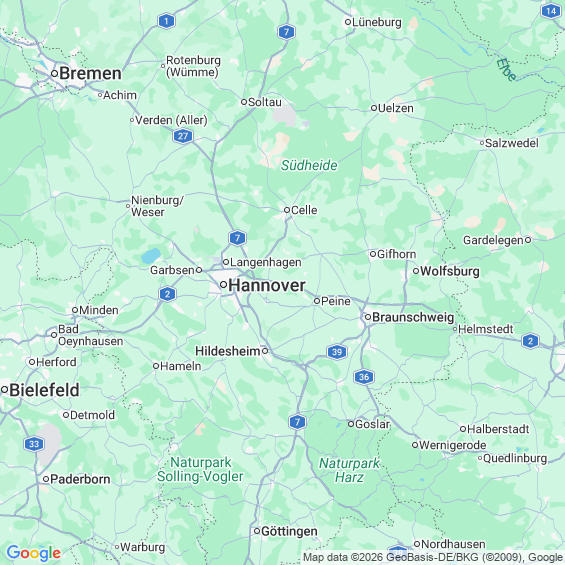The image size is (565, 565).
Task: Select the Hannover city label
Action: (x=267, y=285)
